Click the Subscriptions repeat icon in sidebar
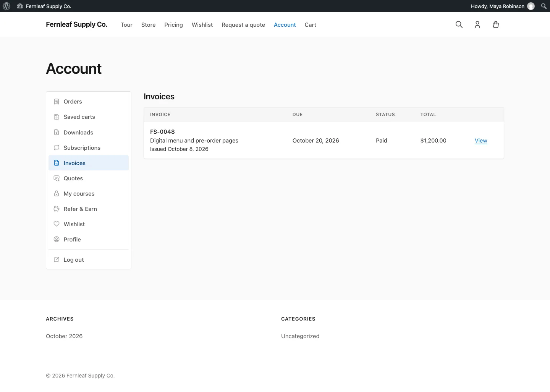The image size is (550, 392). (57, 147)
